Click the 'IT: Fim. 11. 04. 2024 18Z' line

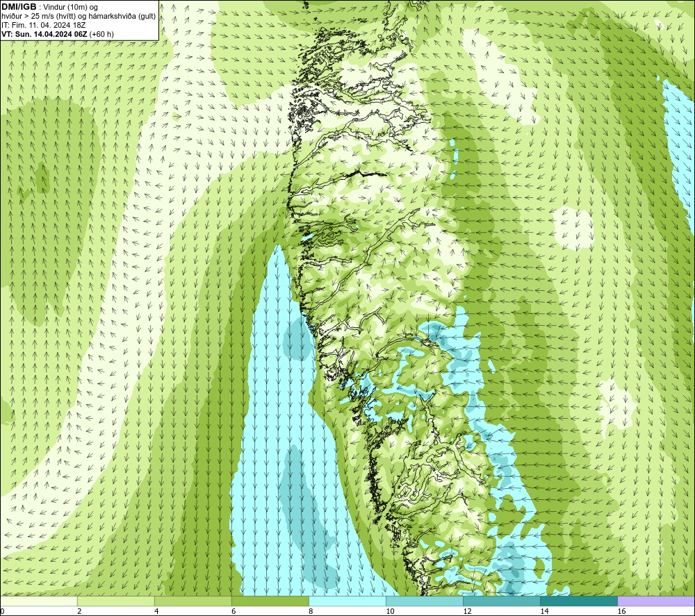coord(43,25)
